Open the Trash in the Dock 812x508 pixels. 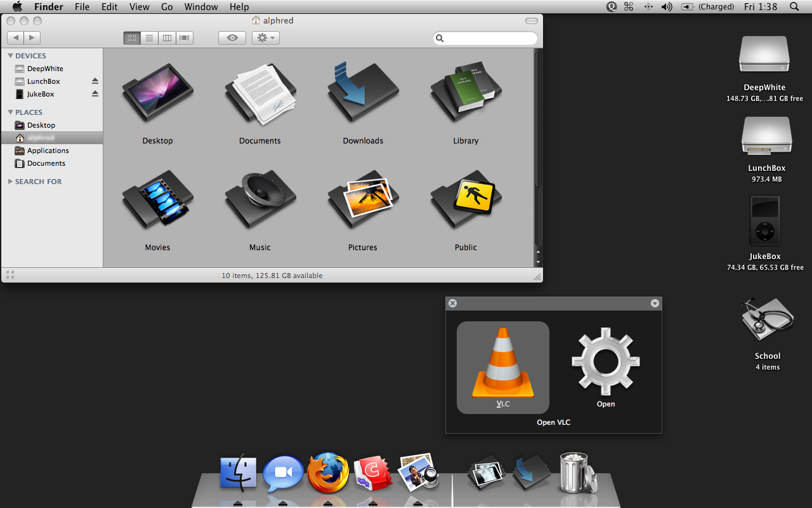pos(577,472)
